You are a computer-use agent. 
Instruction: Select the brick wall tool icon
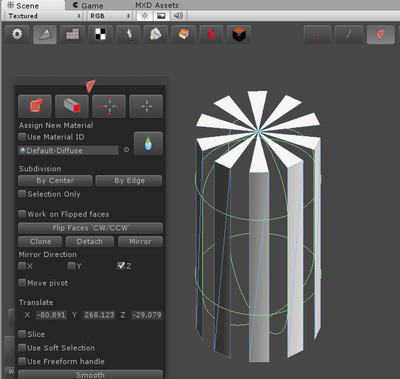[73, 34]
